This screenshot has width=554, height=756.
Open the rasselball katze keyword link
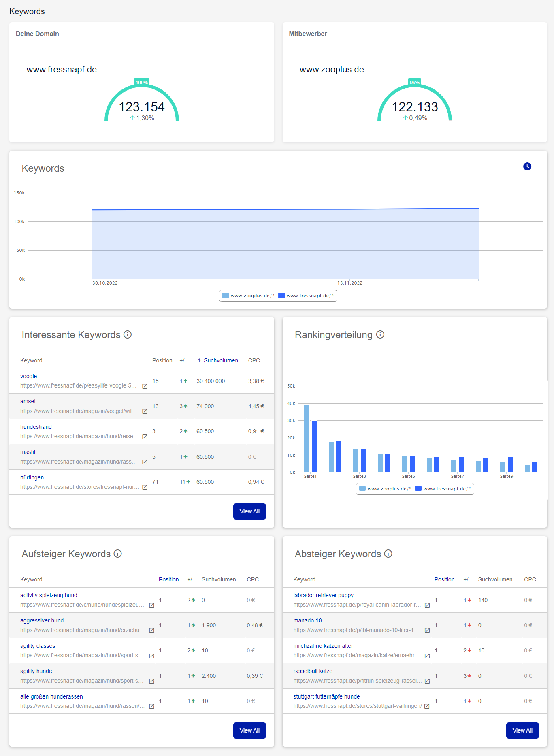coord(313,671)
